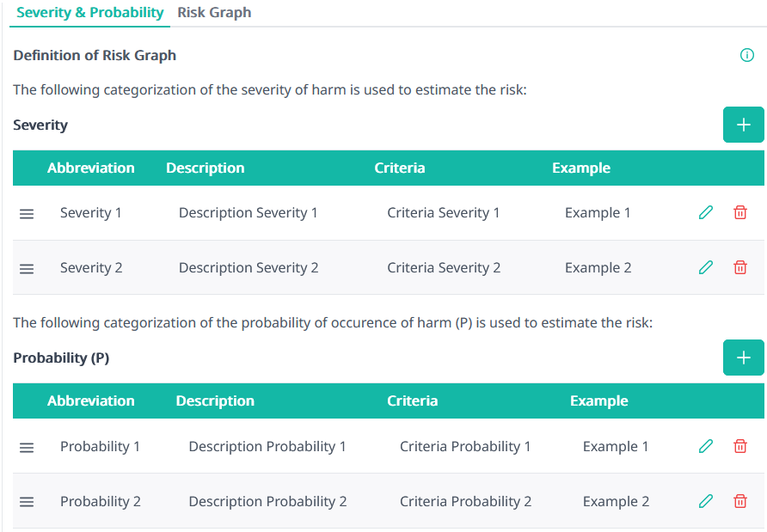Screen dimensions: 767x532
Task: Click the Abbreviation column header
Action: tap(91, 168)
